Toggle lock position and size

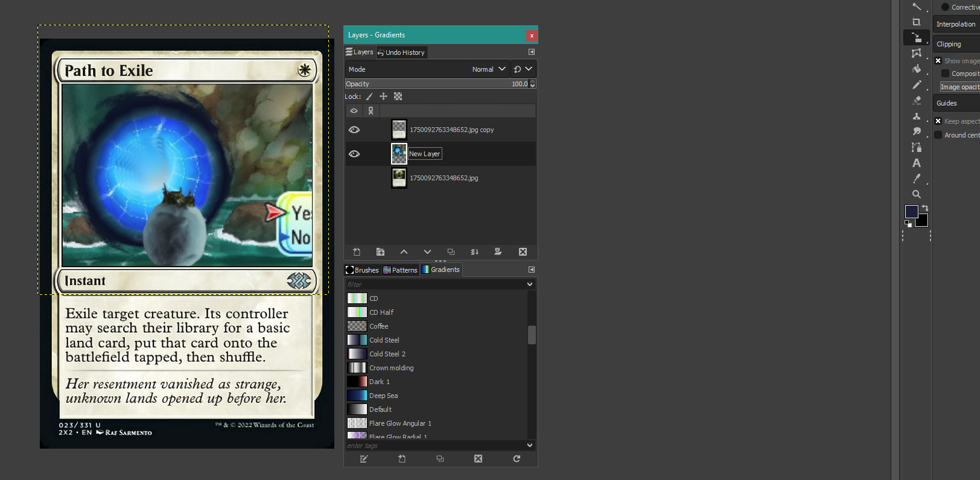point(383,96)
